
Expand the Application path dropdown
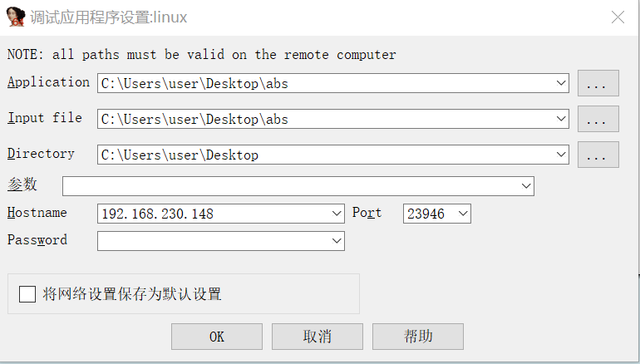click(x=561, y=83)
